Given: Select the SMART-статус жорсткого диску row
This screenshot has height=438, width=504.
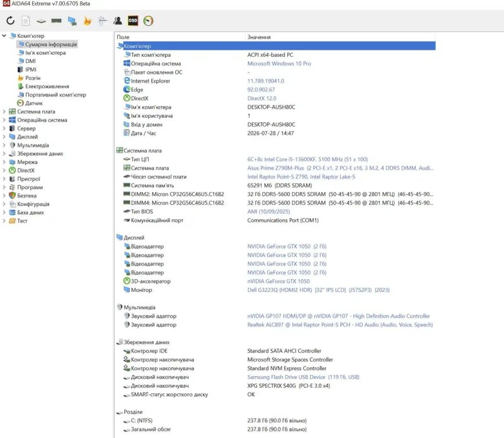Looking at the screenshot, I should [276, 395].
